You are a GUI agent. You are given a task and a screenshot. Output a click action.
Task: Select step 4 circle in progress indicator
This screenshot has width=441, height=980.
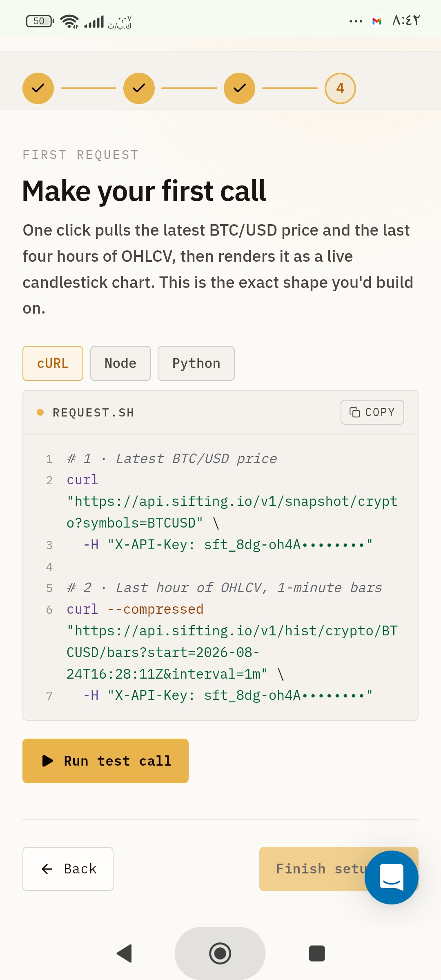[340, 88]
